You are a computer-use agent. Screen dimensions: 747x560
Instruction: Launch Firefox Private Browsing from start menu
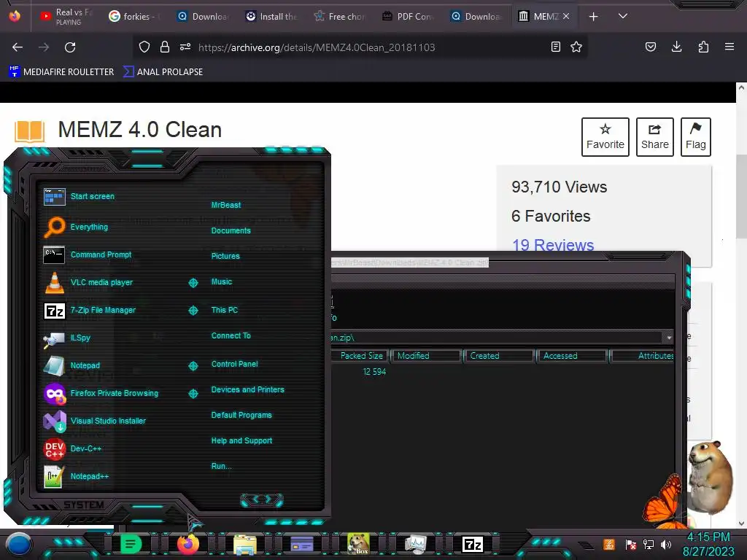tap(101, 393)
